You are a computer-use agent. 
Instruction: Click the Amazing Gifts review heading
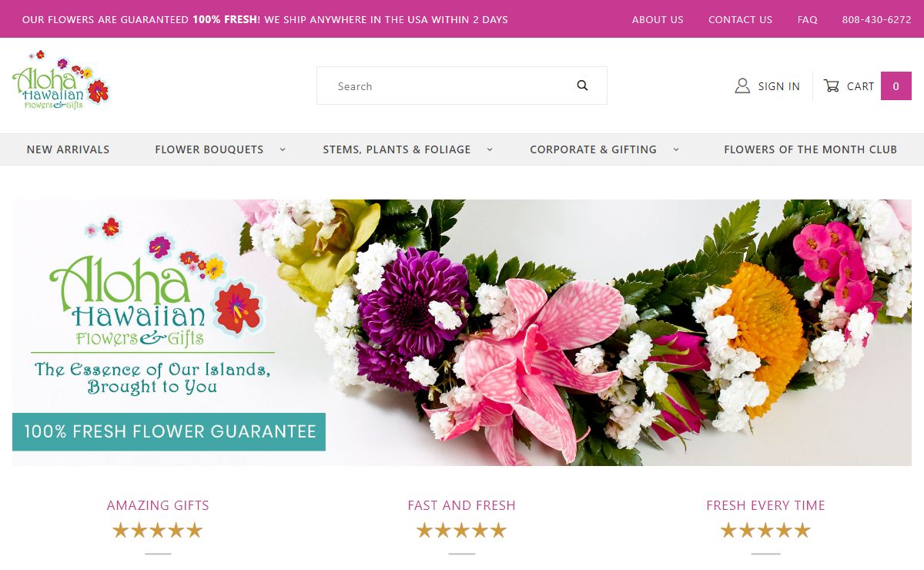coord(158,505)
